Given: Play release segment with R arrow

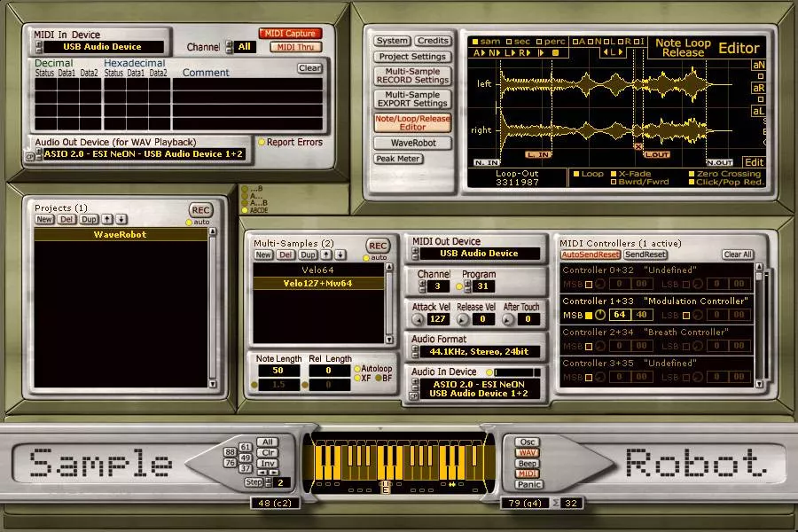Looking at the screenshot, I should tap(525, 52).
